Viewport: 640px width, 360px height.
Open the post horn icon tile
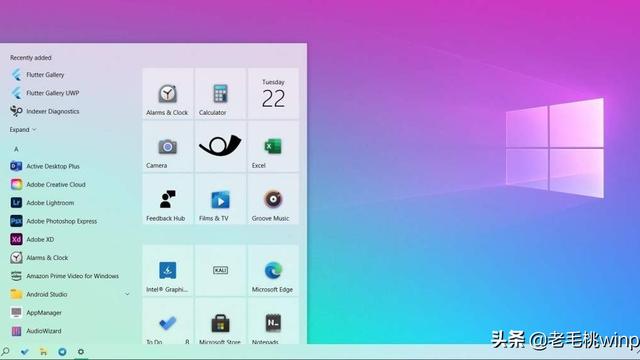pos(220,147)
